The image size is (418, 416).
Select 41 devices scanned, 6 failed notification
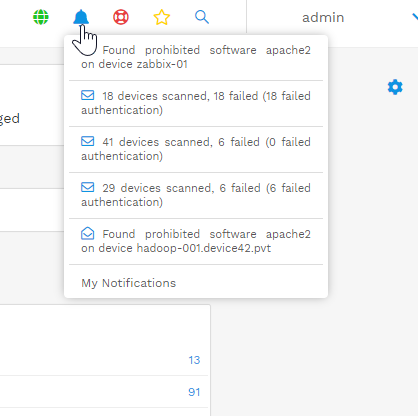click(x=196, y=149)
